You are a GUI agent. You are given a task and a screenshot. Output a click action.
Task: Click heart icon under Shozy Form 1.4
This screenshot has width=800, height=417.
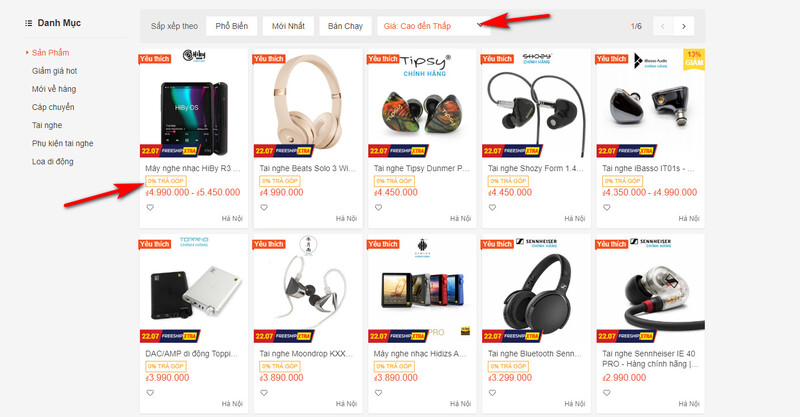coord(492,207)
